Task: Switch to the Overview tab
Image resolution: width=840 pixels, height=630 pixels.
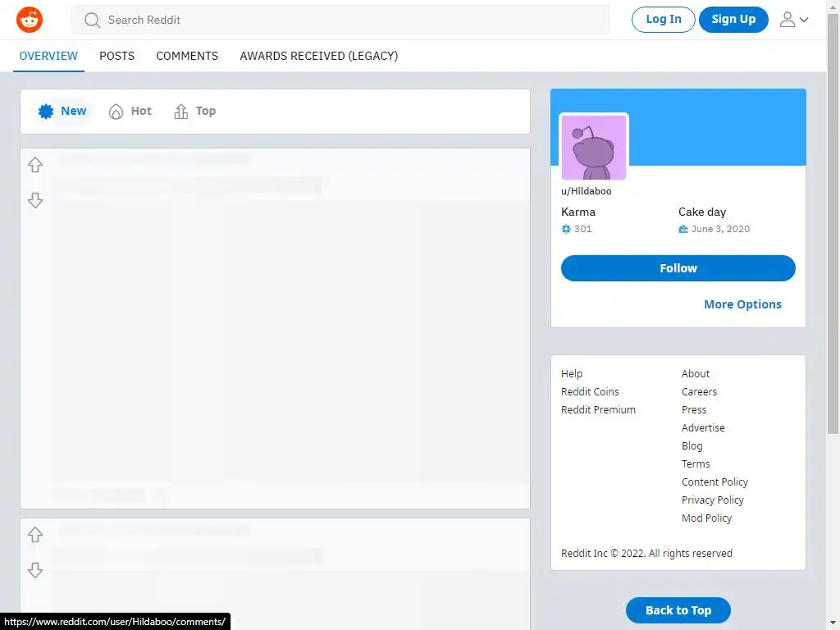Action: 48,56
